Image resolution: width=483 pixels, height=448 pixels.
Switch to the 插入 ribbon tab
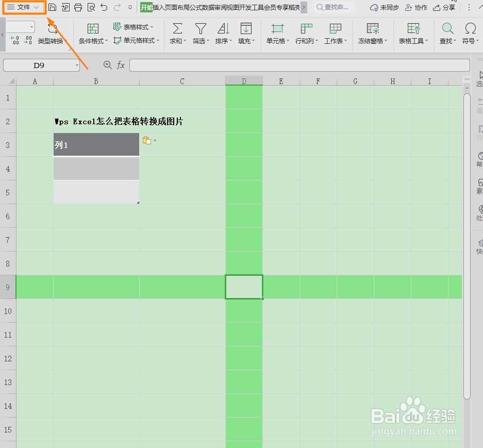click(x=159, y=7)
